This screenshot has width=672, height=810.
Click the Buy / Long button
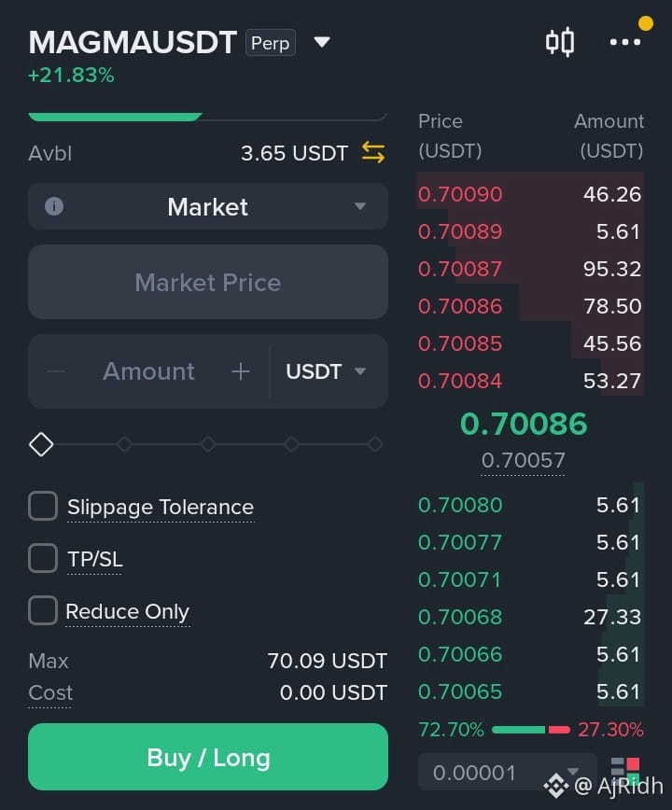[x=207, y=757]
